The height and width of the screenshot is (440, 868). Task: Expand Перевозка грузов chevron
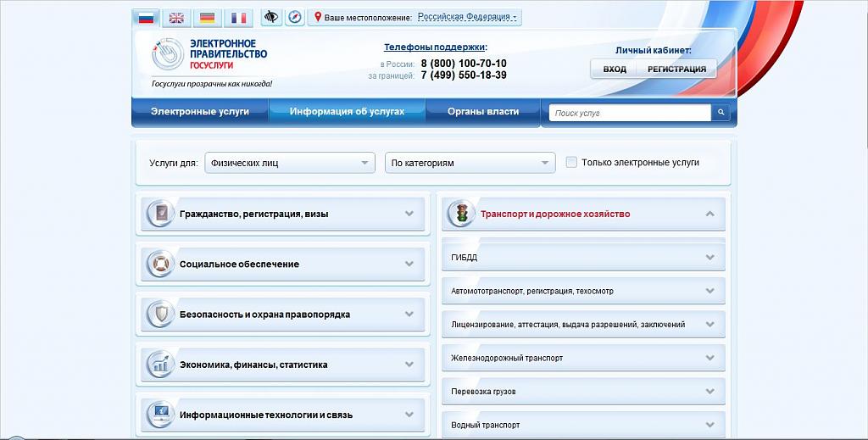[710, 392]
